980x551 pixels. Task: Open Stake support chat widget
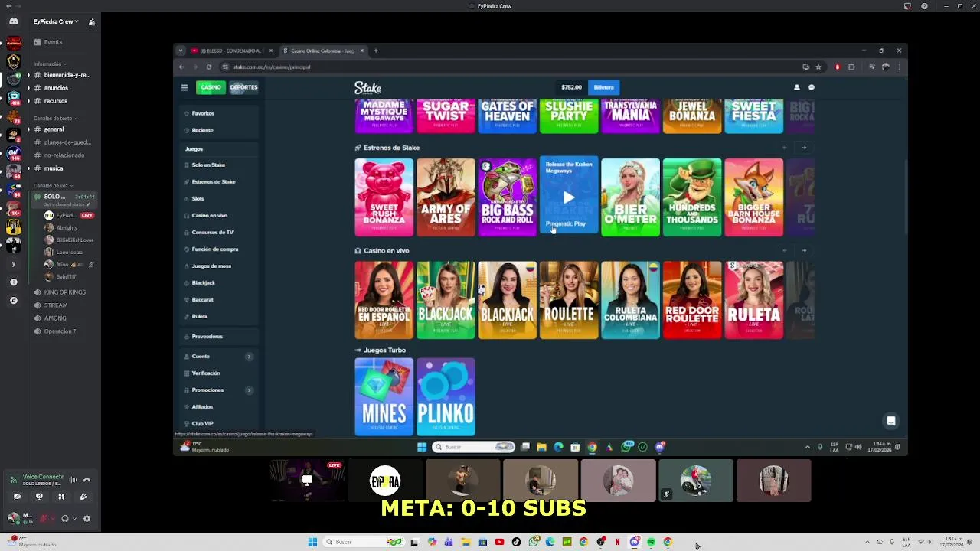point(890,420)
